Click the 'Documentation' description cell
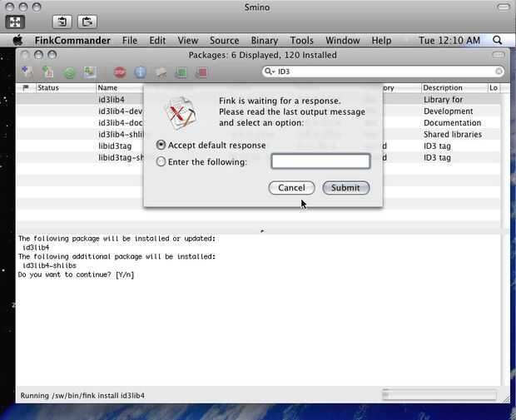 (x=452, y=123)
